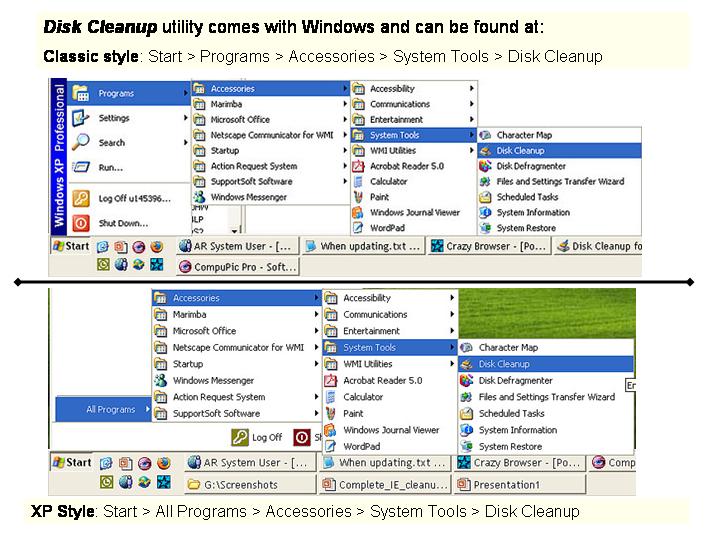
Task: Click the red Shut Down... power icon
Action: click(x=80, y=223)
